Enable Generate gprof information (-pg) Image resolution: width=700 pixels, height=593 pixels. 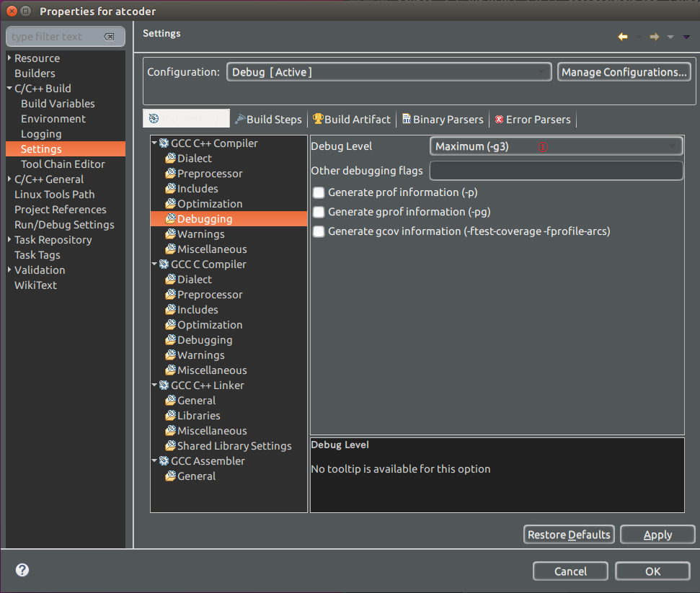[318, 212]
